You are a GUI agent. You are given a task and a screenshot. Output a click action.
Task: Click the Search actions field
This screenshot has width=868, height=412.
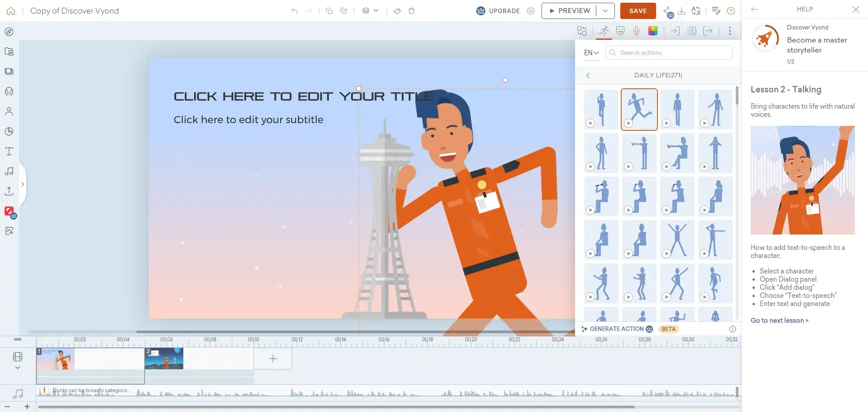[x=669, y=53]
